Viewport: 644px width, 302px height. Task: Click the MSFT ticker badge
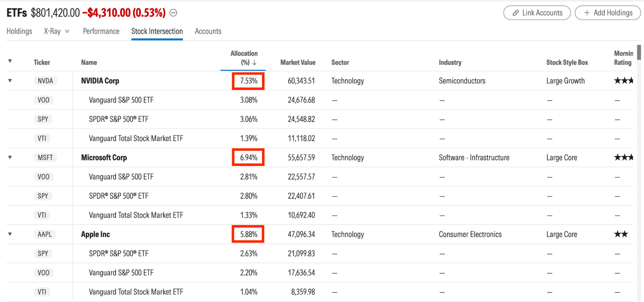click(x=45, y=157)
